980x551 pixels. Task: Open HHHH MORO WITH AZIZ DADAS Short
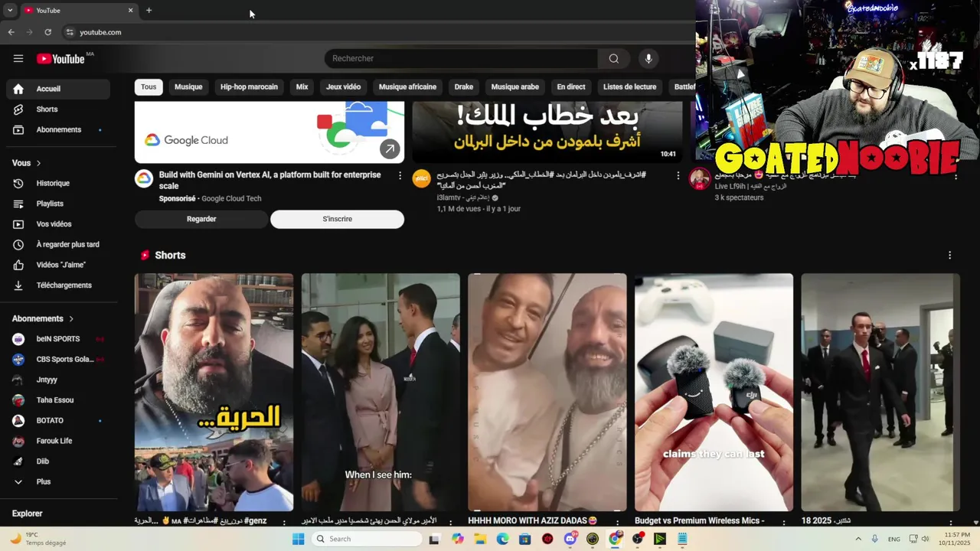click(x=547, y=392)
